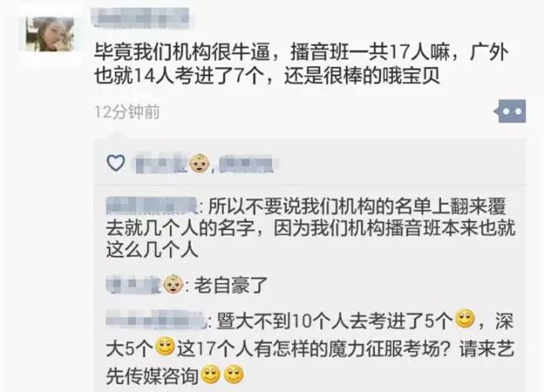Open the blurred poster name above the post
The image size is (544, 392).
coord(139,17)
